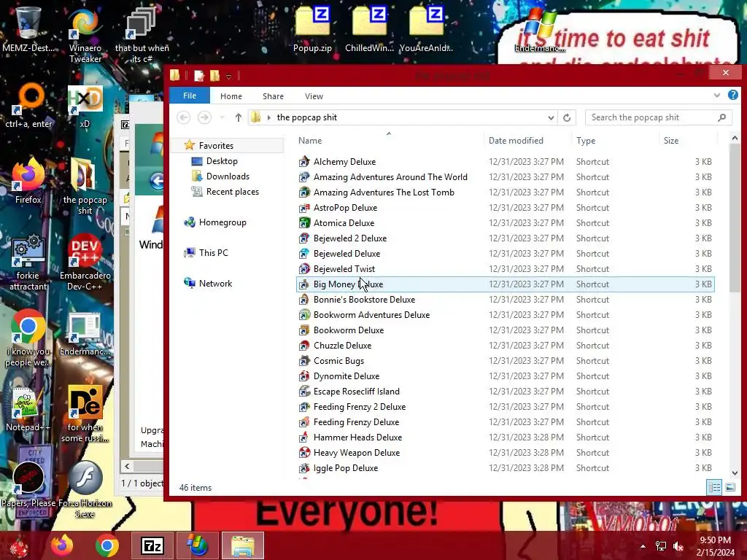The image size is (747, 560).
Task: Select Bookworm Deluxe file name
Action: [x=349, y=330]
